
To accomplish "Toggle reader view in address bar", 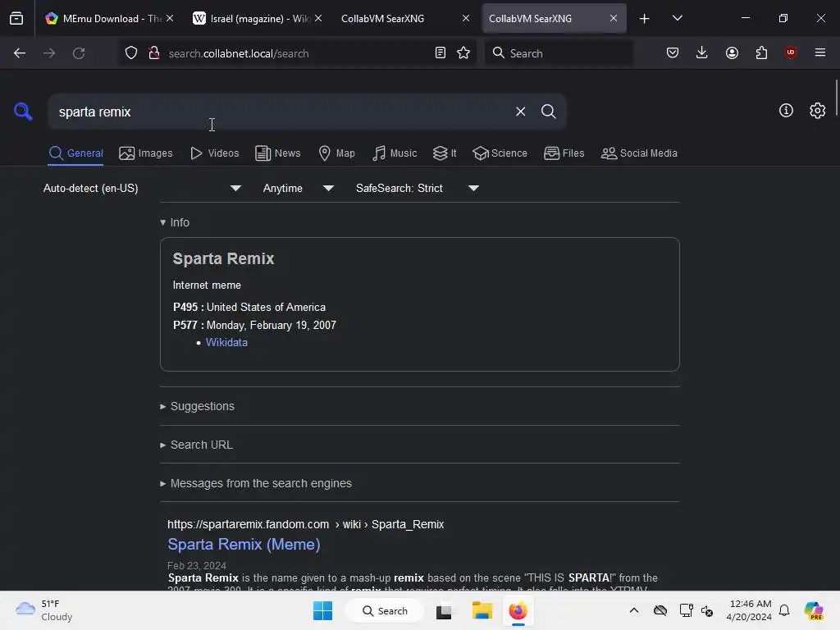I will (441, 53).
